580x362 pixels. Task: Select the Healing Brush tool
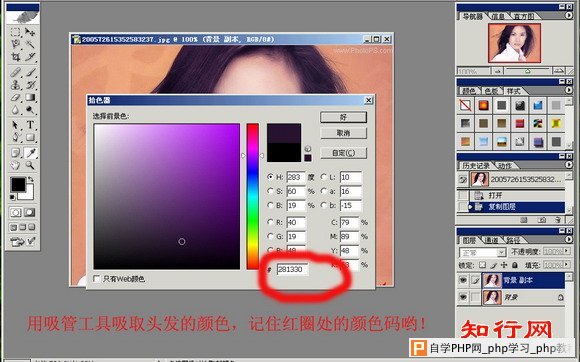coord(15,72)
